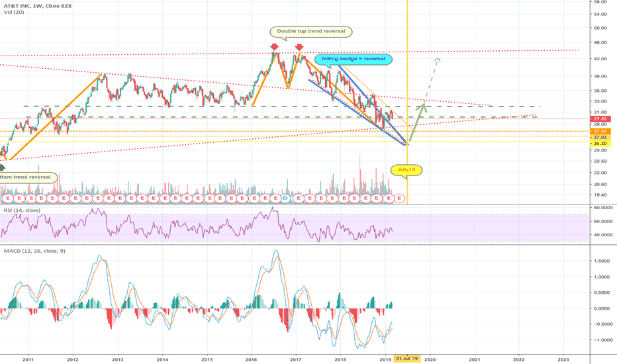Click the 19.40 price axis value

(600, 195)
